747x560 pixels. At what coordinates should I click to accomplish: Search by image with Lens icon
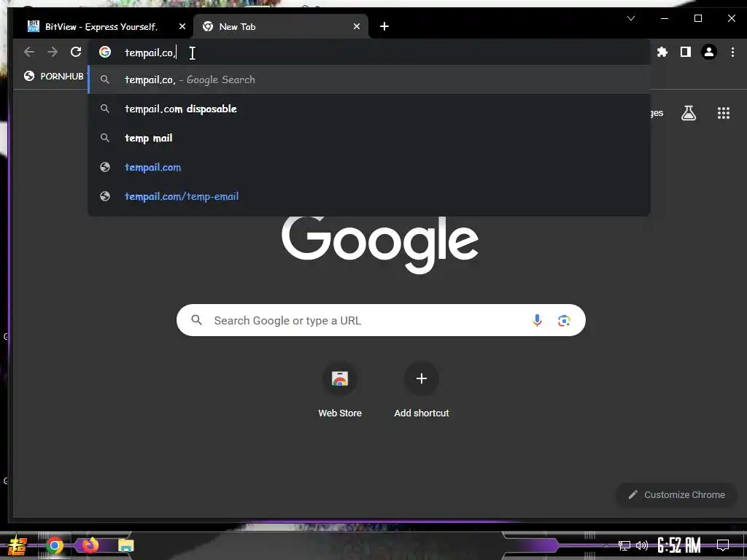[564, 321]
